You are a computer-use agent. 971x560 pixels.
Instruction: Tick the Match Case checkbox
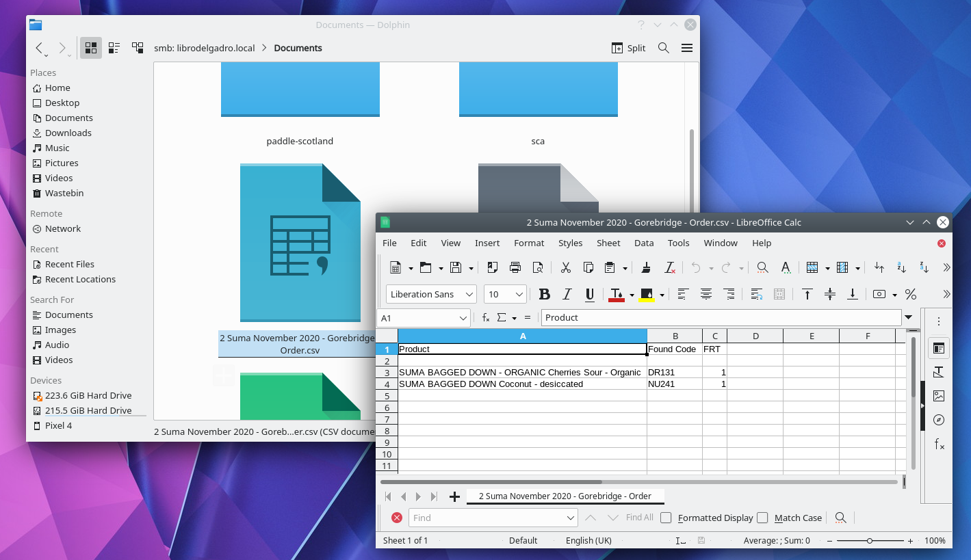(x=762, y=518)
